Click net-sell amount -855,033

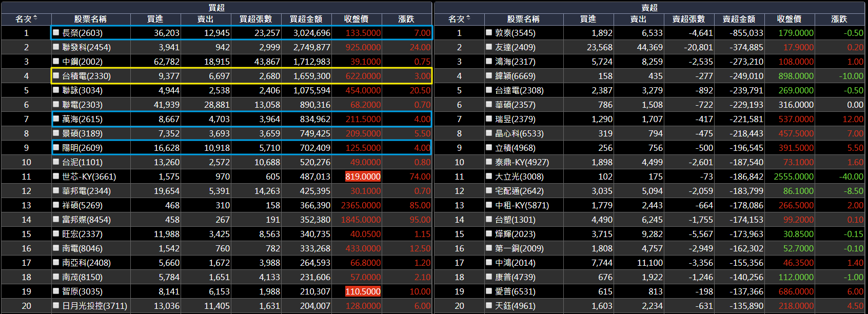pos(746,33)
